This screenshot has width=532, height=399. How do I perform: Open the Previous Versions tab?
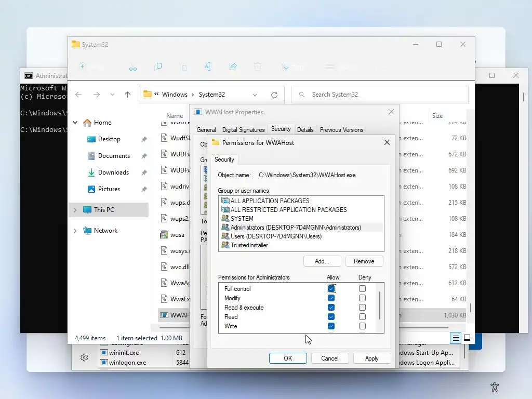(x=341, y=129)
